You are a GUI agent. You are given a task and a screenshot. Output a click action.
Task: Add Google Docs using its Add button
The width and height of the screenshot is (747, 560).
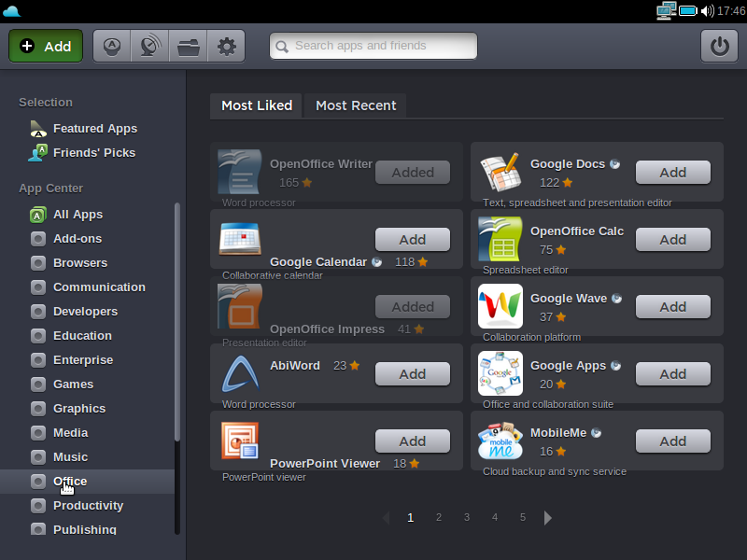point(672,173)
